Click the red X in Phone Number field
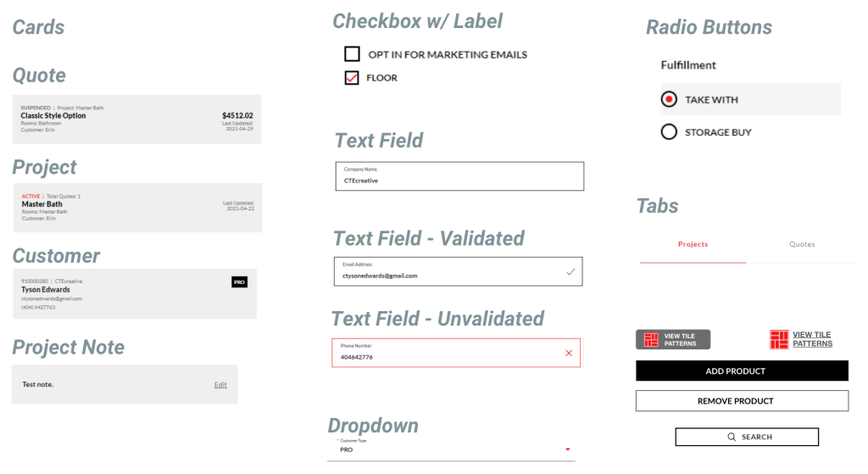 pyautogui.click(x=568, y=353)
